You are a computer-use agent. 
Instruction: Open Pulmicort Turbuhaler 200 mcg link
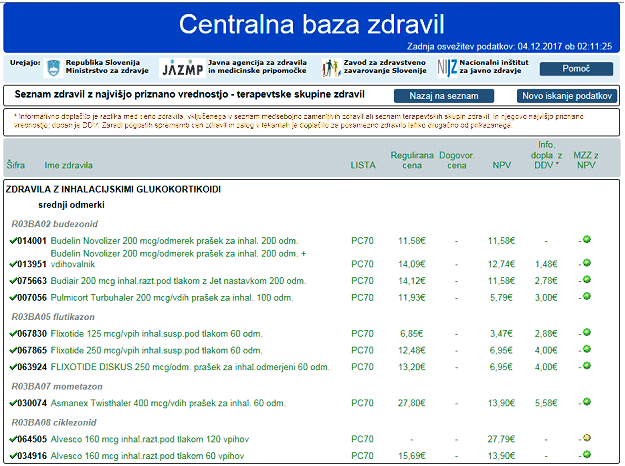172,298
